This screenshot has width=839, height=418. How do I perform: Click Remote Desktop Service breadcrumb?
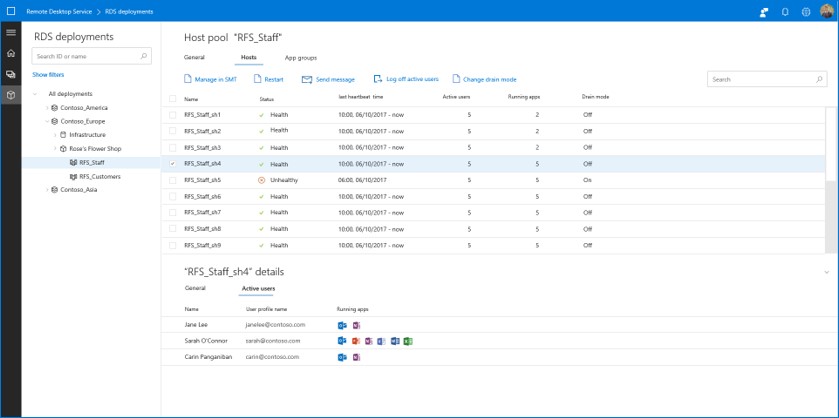point(59,12)
